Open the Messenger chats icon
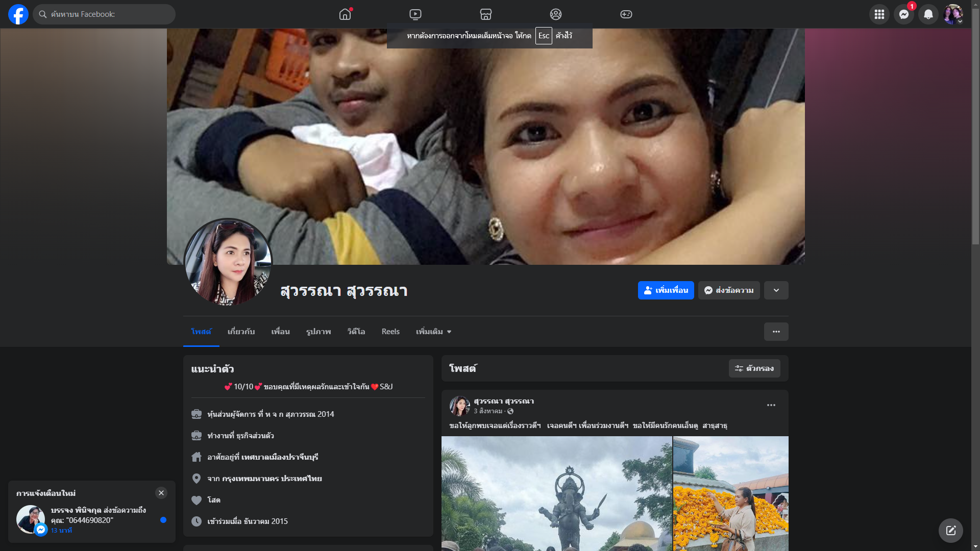Image resolution: width=980 pixels, height=551 pixels. (904, 14)
